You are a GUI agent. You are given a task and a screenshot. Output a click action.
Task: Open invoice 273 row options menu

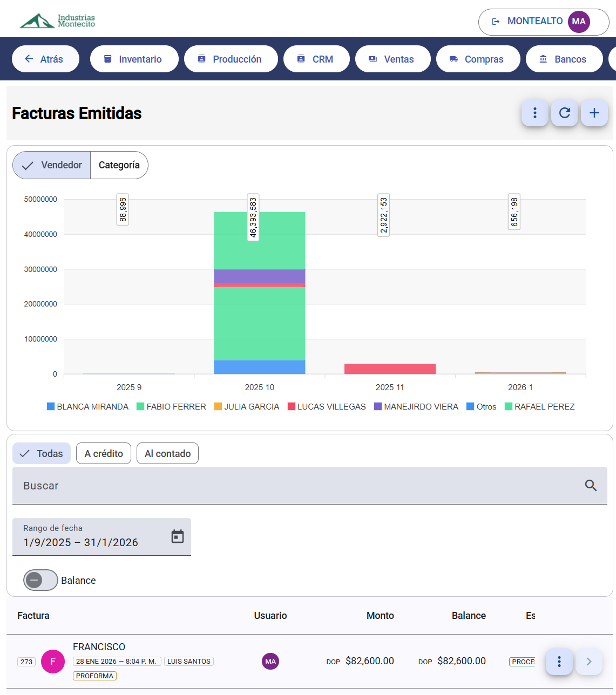coord(559,662)
